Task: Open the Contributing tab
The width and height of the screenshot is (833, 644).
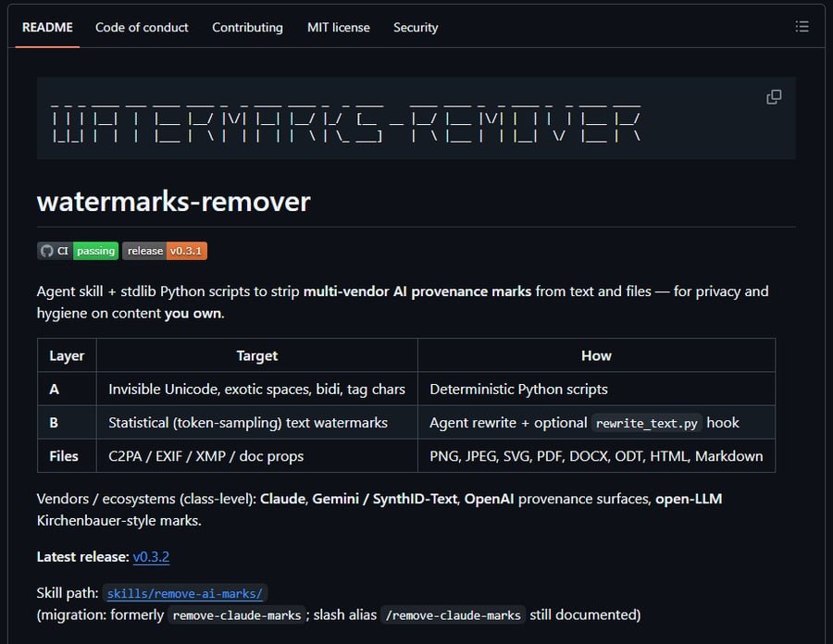Action: pos(247,27)
